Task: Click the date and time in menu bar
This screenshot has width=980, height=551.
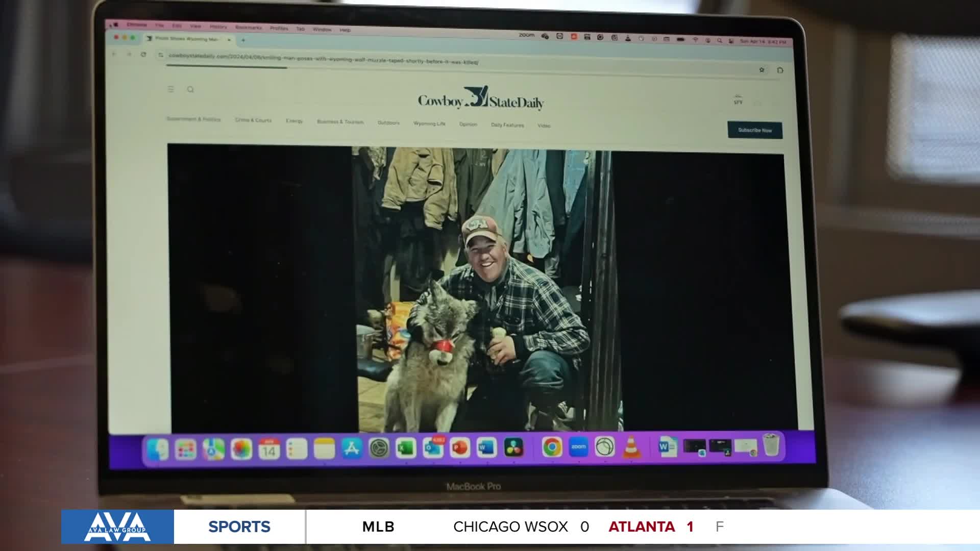Action: coord(763,41)
